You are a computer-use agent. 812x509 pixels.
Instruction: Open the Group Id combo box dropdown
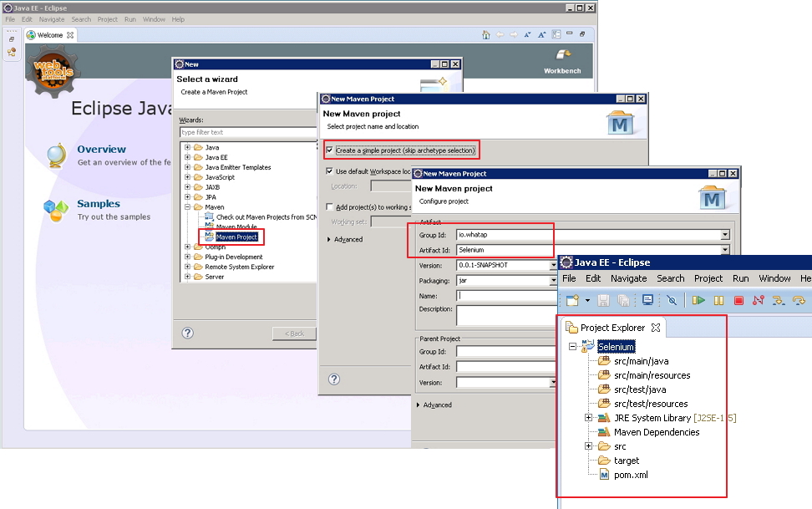coord(725,236)
